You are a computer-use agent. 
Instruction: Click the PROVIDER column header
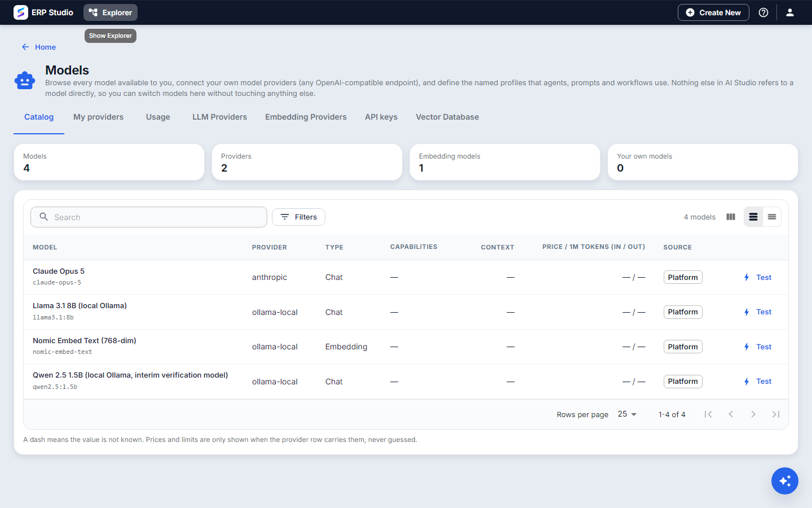point(270,247)
